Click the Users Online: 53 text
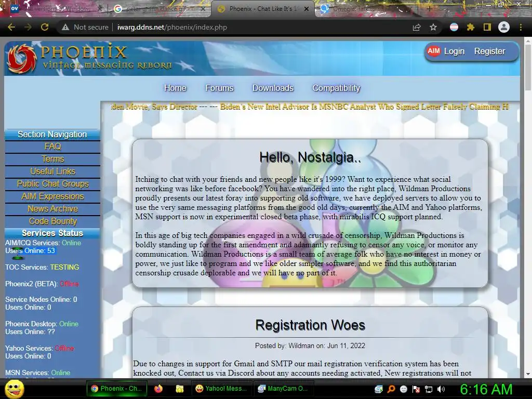 click(30, 251)
